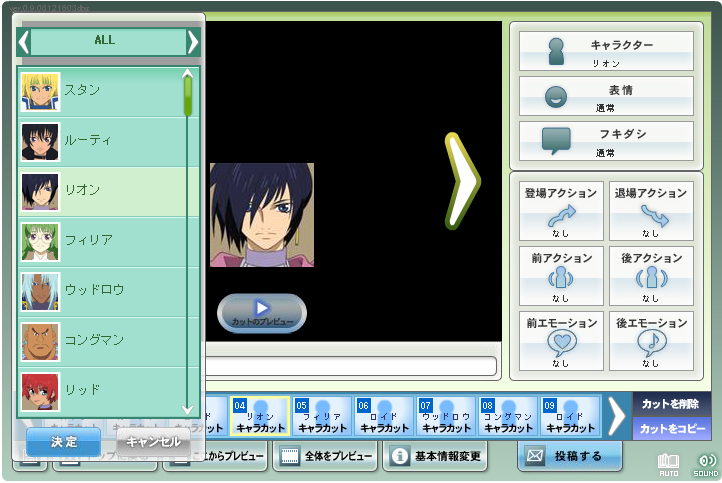Open the 表情 expression setting
This screenshot has height=483, width=722.
coord(606,96)
